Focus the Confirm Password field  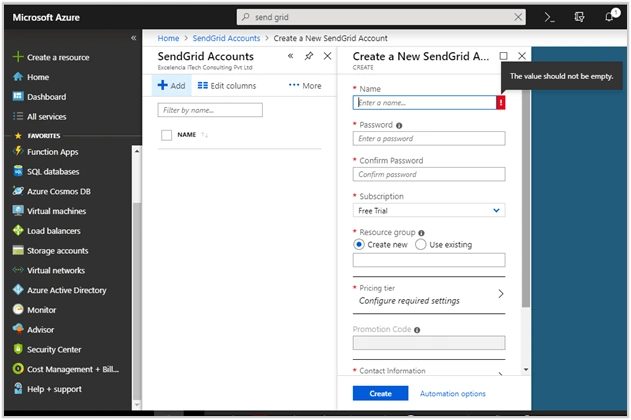pyautogui.click(x=429, y=174)
